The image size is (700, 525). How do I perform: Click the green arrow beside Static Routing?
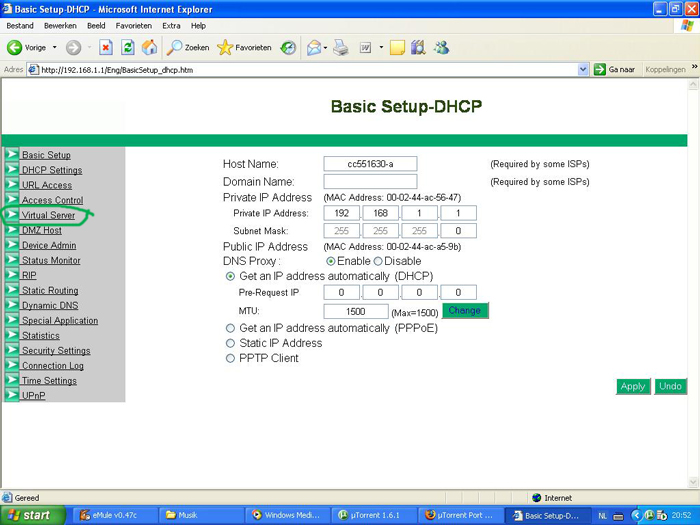click(12, 289)
